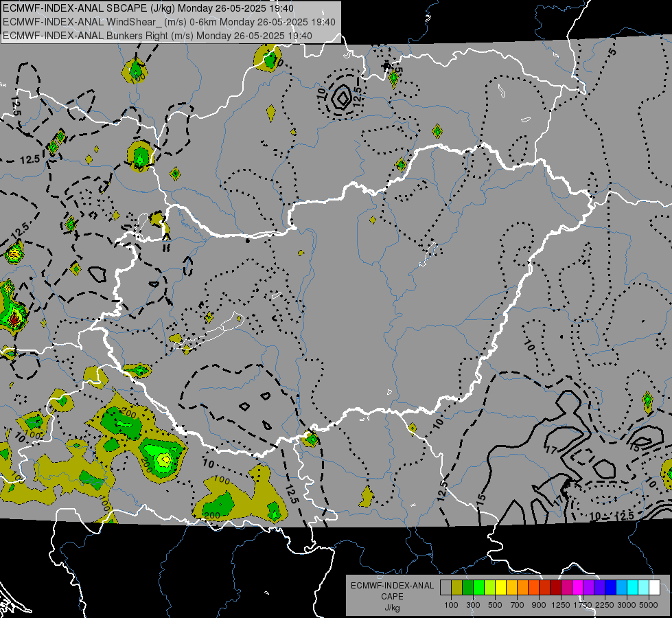Select the white swatch in CAPE legend
The height and width of the screenshot is (618, 672).
(654, 588)
